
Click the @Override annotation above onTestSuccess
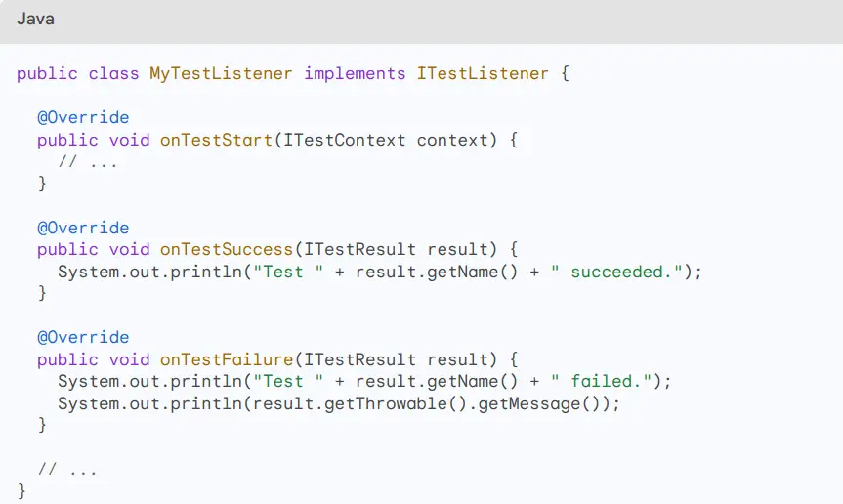83,228
